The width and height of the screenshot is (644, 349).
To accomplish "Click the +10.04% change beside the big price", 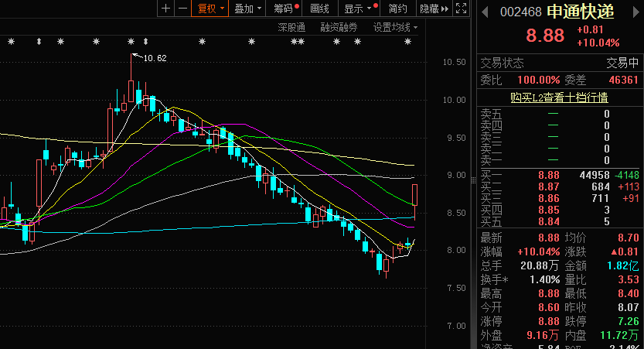I will pos(598,43).
